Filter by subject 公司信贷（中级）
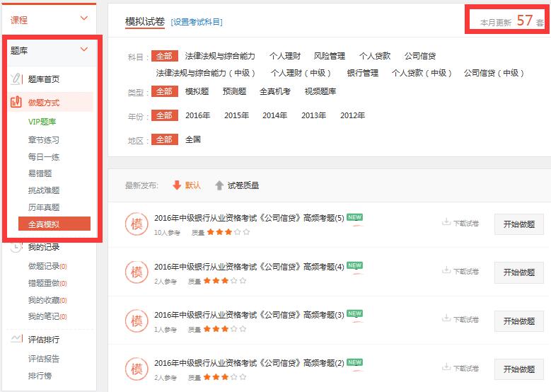Viewport: 551px width, 392px height. click(494, 73)
